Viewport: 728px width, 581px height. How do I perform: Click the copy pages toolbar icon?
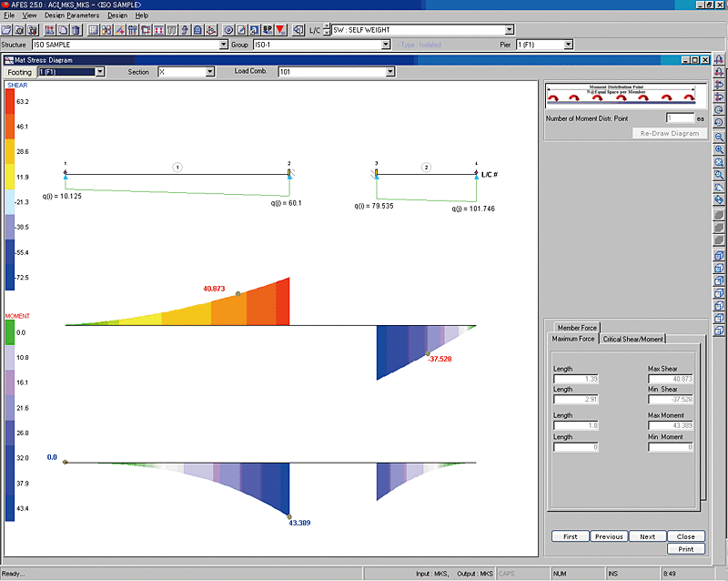point(63,30)
